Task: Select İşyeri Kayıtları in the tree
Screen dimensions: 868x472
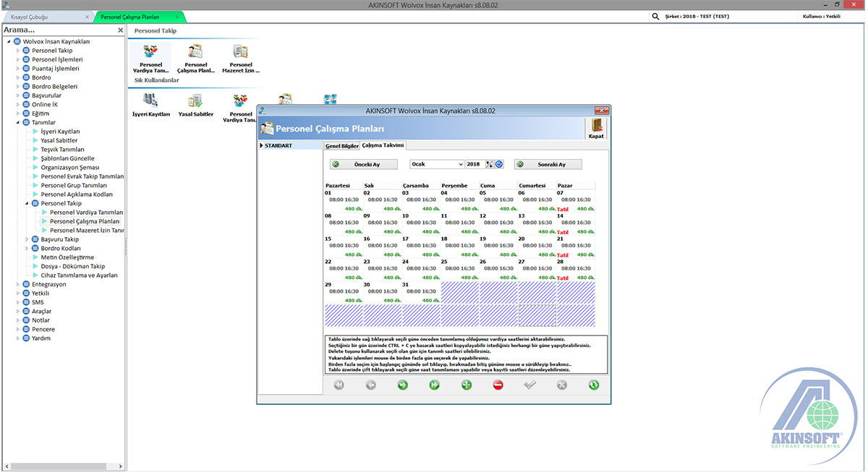Action: click(x=60, y=132)
